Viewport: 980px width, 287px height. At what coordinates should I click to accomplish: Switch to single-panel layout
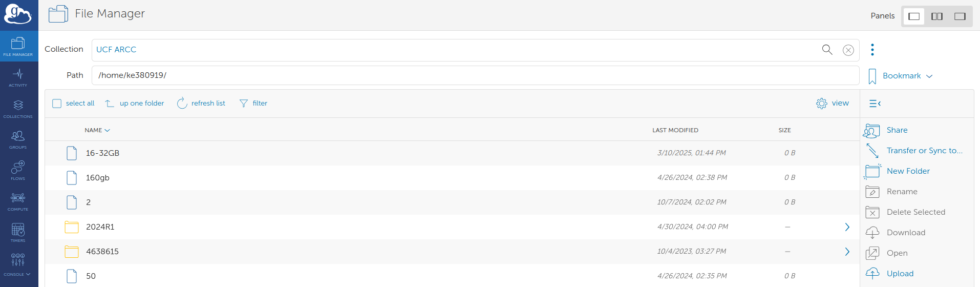pyautogui.click(x=914, y=16)
